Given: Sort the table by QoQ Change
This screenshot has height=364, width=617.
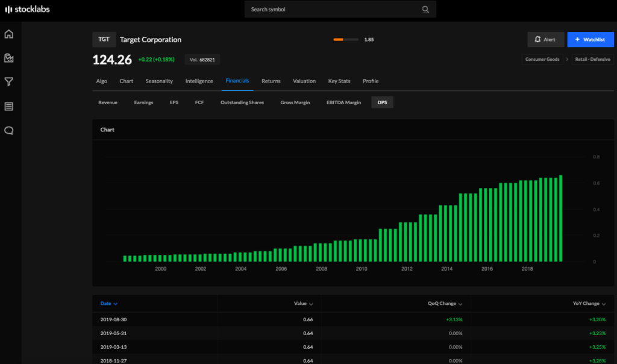Looking at the screenshot, I should (x=445, y=303).
